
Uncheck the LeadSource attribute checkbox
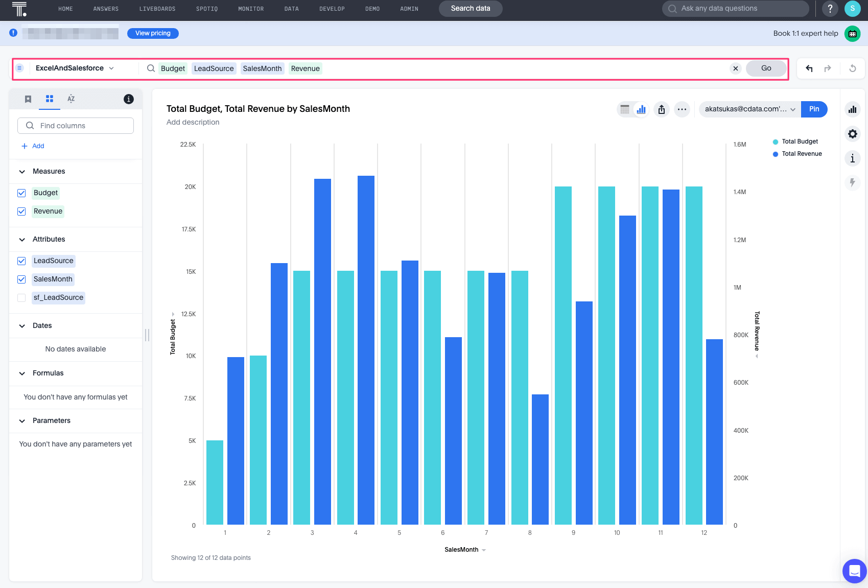point(21,261)
